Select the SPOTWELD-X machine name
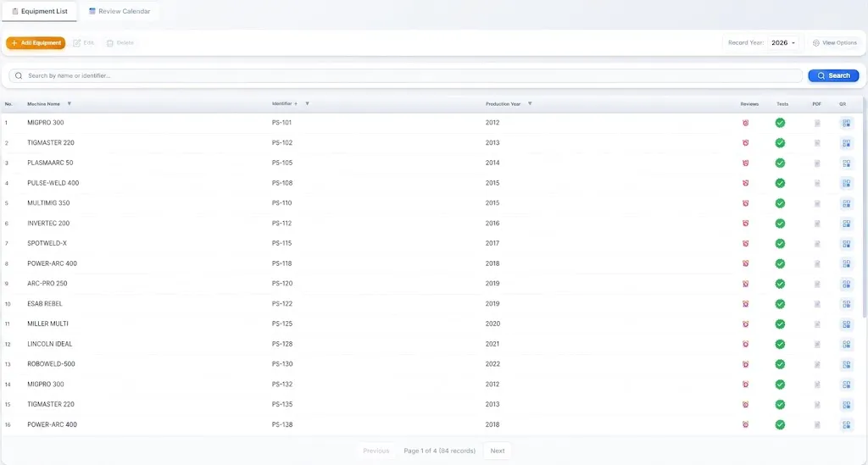This screenshot has width=868, height=465. 47,243
